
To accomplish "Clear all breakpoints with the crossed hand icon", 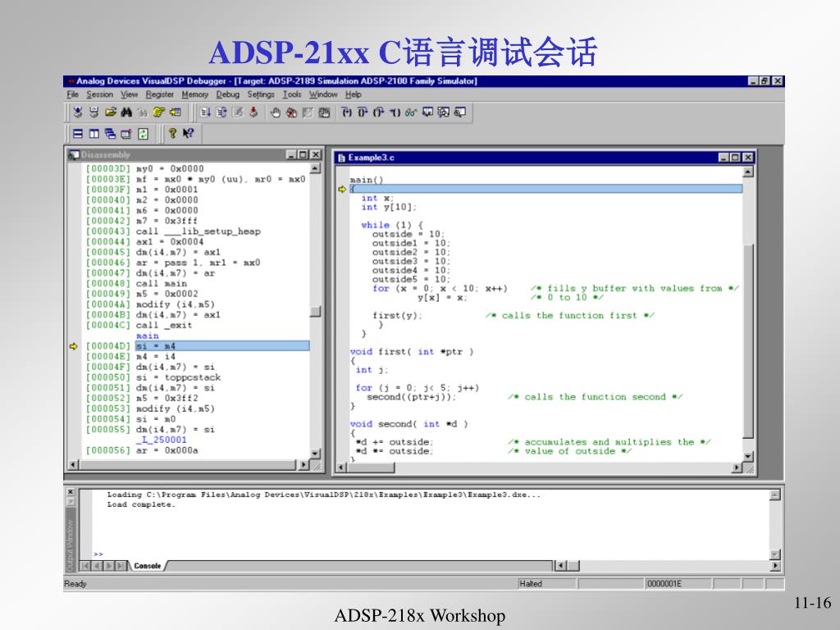I will [x=291, y=112].
